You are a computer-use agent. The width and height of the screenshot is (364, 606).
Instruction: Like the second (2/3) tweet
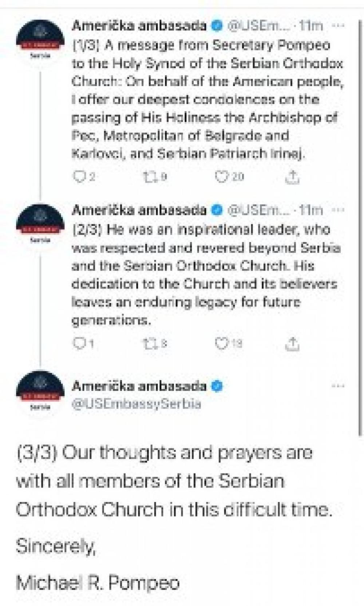pyautogui.click(x=221, y=343)
